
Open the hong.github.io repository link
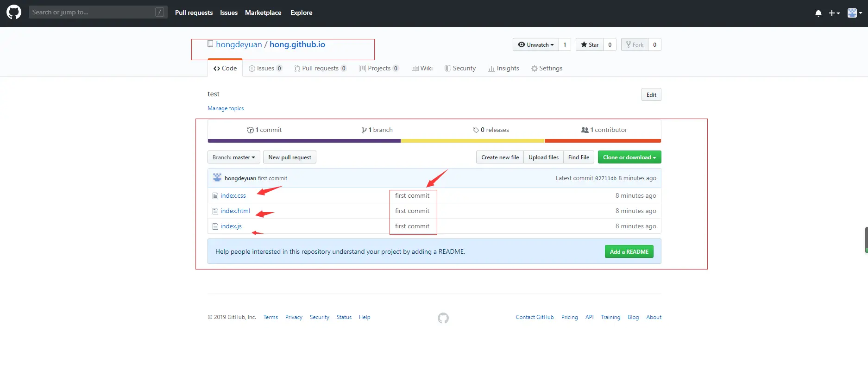(x=297, y=44)
